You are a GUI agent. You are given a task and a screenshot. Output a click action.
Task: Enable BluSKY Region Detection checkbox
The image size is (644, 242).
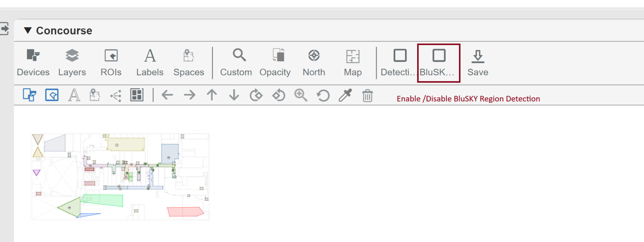tap(439, 56)
